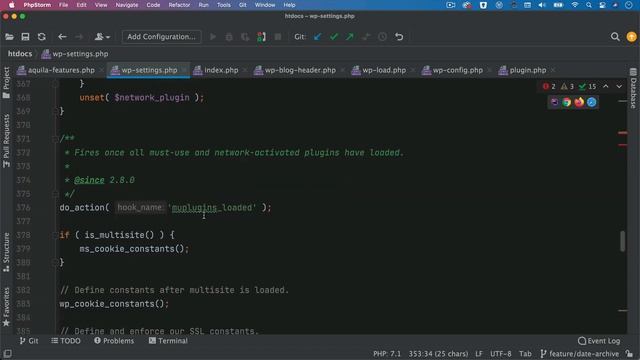Click the cursor position 353:34 widget

pyautogui.click(x=438, y=353)
